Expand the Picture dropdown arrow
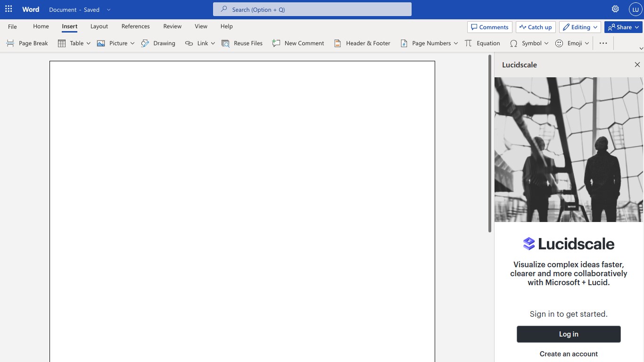This screenshot has height=362, width=644. 132,43
